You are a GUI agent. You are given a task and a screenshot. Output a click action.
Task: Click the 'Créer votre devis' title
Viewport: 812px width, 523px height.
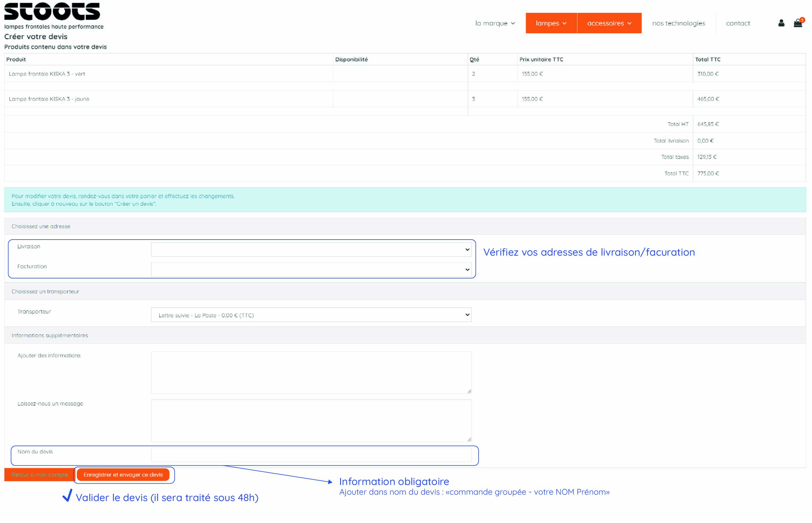click(36, 36)
